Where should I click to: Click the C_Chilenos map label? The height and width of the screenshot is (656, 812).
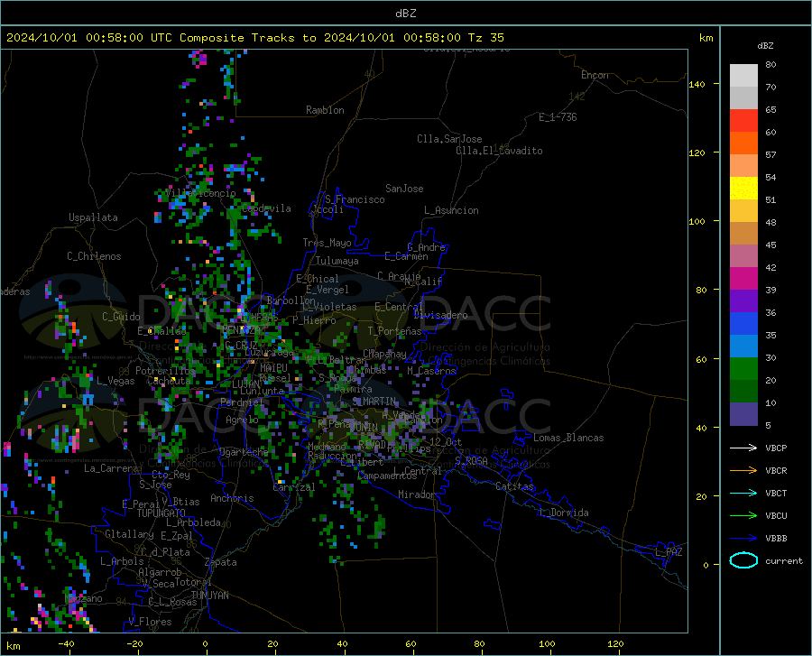click(94, 256)
